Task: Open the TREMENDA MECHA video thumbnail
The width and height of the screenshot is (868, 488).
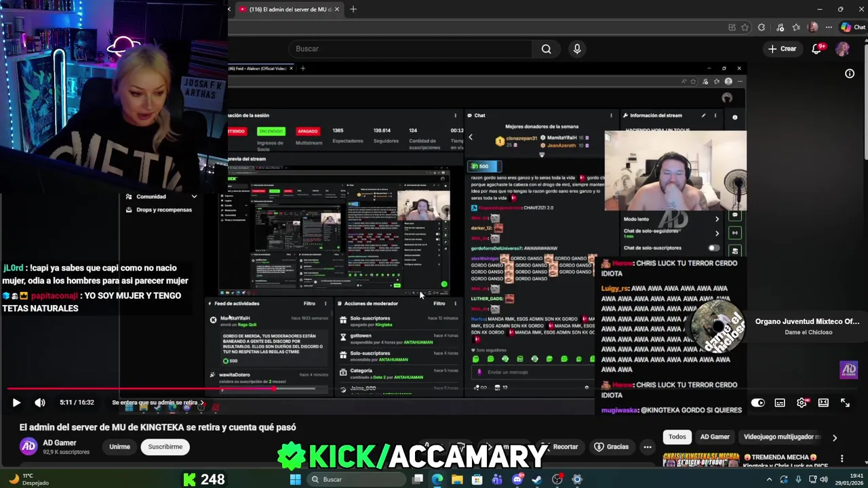Action: [701, 460]
